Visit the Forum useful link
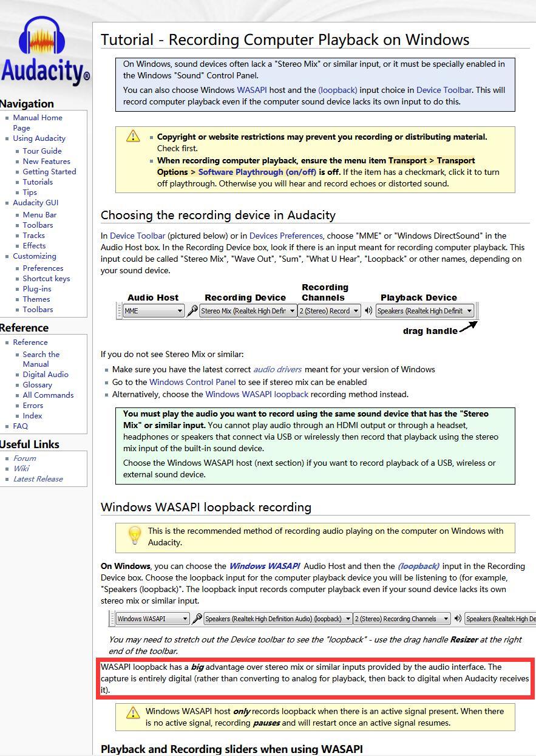The image size is (536, 756). (x=25, y=458)
